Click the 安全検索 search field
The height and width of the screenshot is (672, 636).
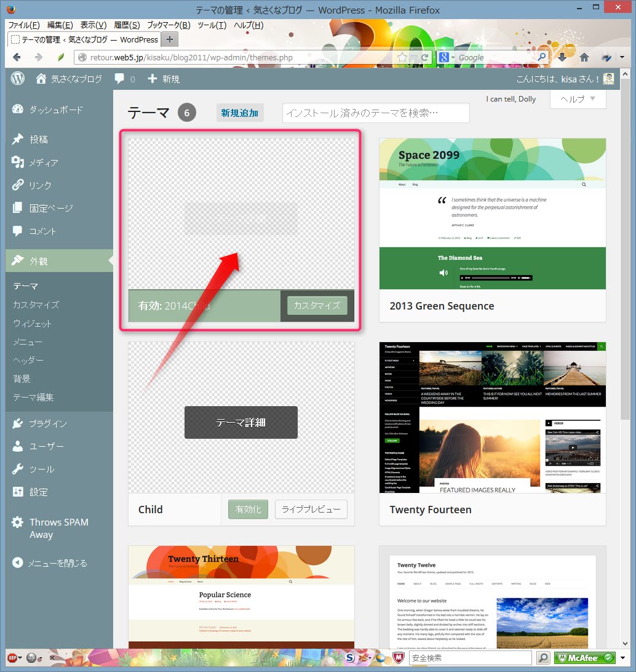point(471,657)
